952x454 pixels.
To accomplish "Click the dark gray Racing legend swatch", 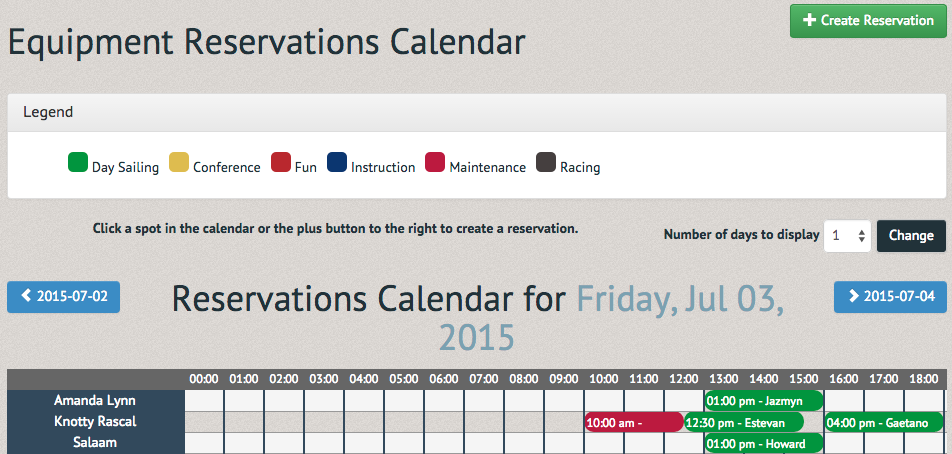I will [x=546, y=163].
